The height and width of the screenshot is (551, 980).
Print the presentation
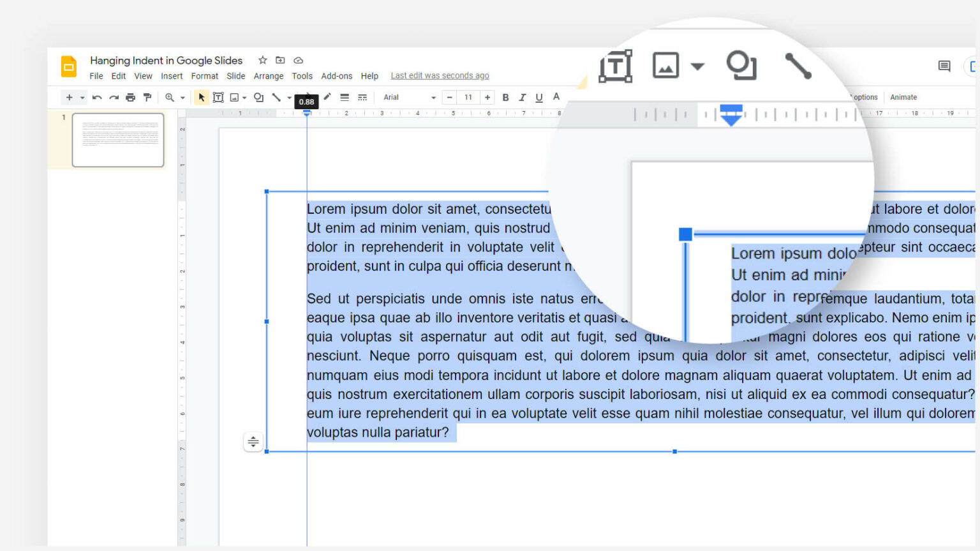130,97
